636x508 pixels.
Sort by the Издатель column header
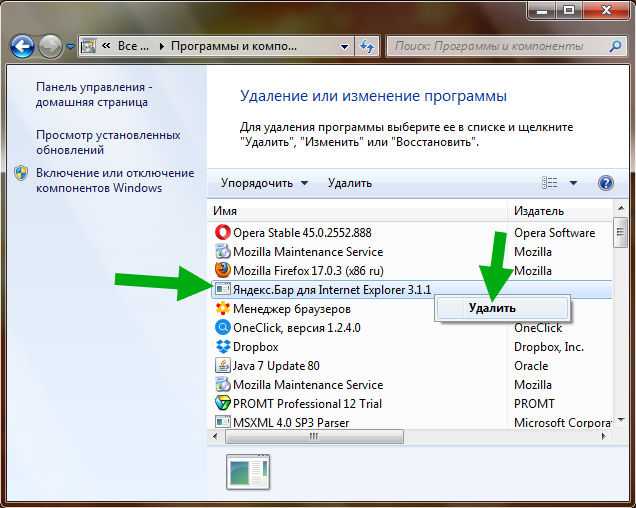[560, 211]
